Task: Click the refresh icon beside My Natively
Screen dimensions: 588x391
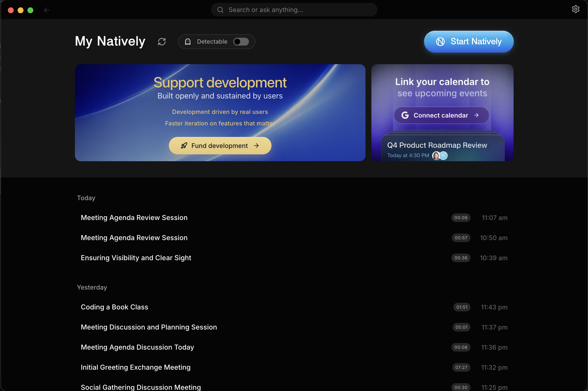Action: [x=162, y=41]
